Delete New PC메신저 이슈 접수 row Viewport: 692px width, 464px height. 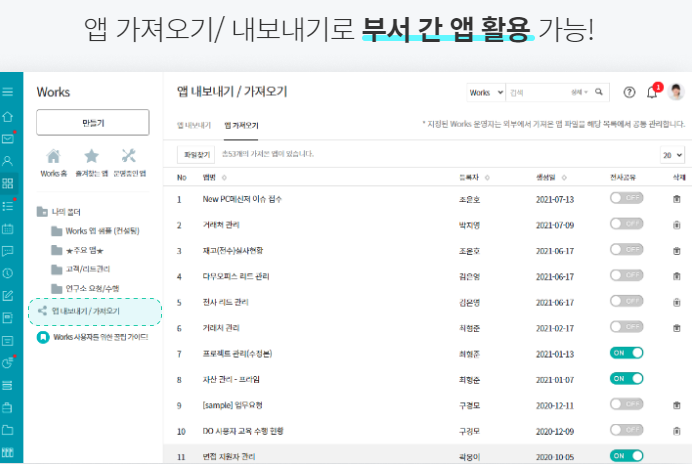[677, 199]
